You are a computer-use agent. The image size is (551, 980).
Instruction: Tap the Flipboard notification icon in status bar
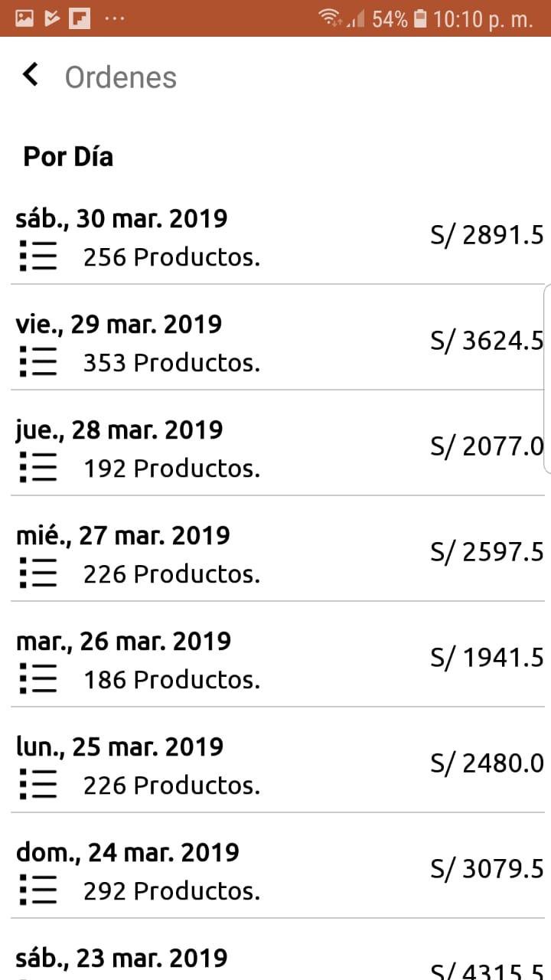click(x=78, y=18)
